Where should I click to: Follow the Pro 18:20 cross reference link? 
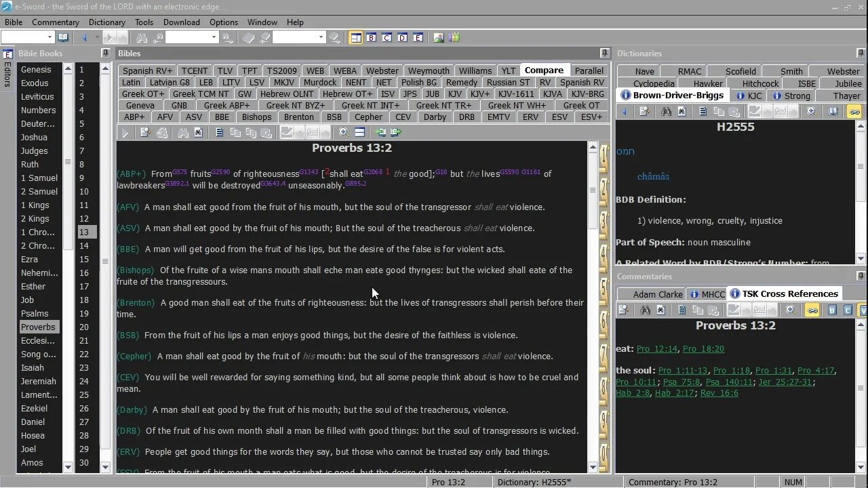click(703, 349)
